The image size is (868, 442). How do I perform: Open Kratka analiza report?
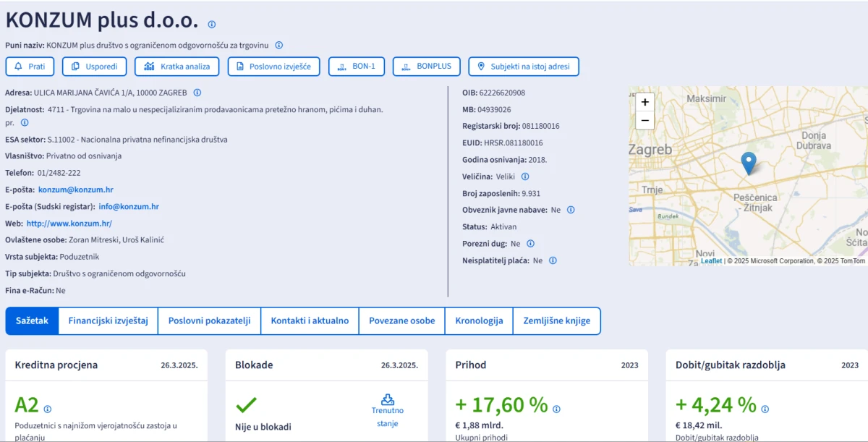tap(177, 67)
